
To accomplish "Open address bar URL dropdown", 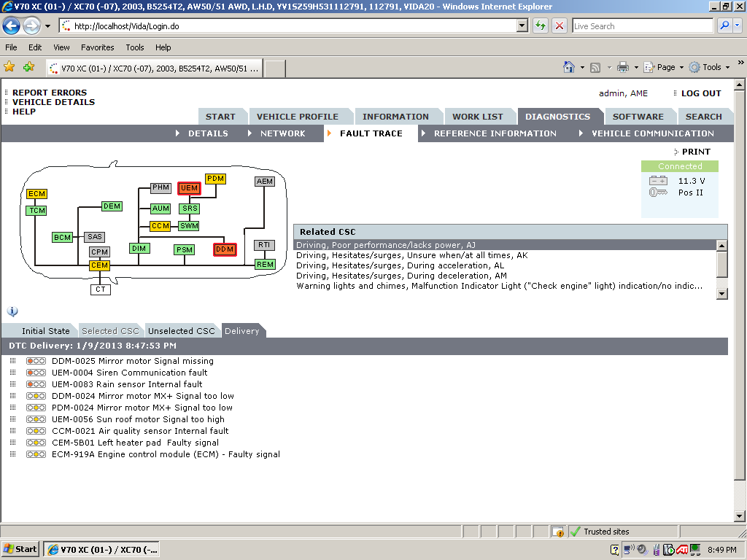I will (x=522, y=26).
